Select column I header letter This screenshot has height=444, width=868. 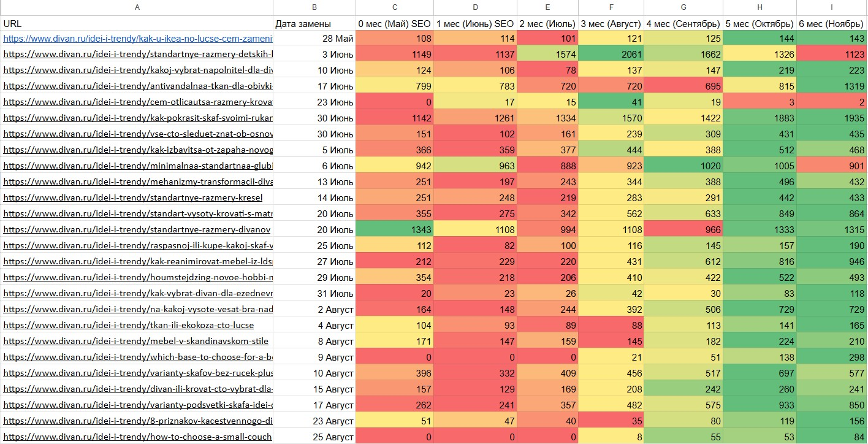tap(832, 7)
